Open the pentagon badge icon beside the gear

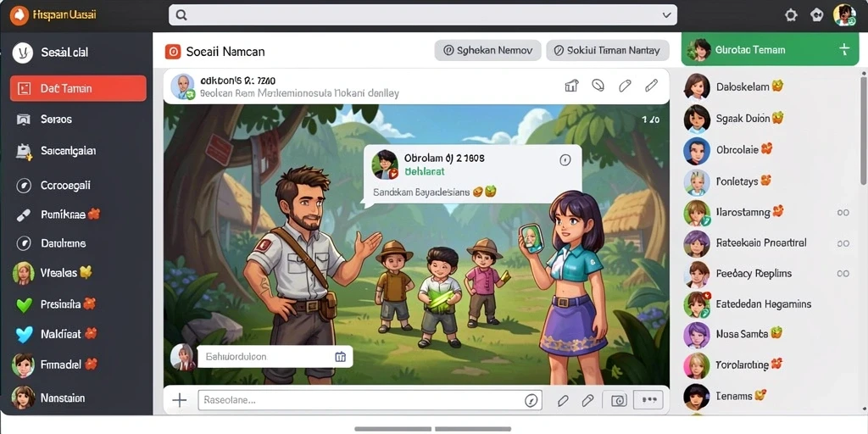click(817, 15)
